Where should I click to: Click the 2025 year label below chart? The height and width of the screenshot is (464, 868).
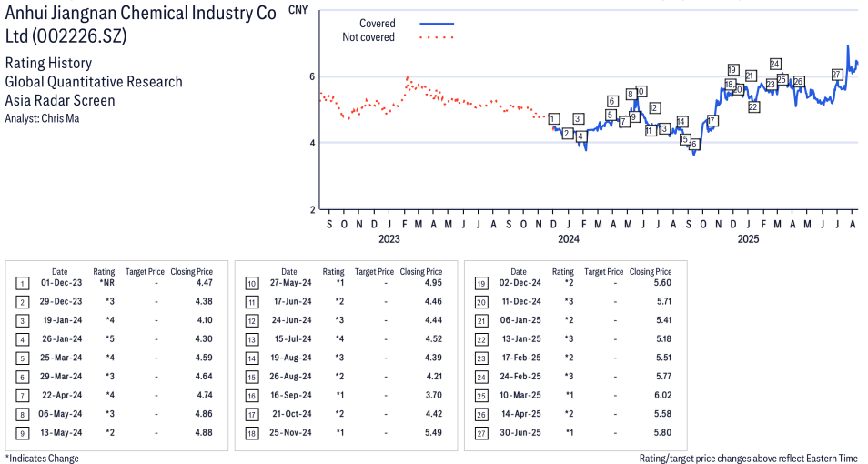click(x=748, y=238)
